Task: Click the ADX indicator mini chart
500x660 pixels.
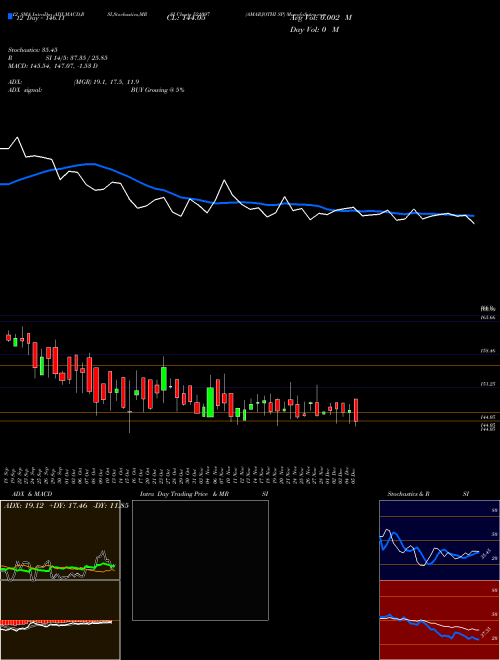Action: pos(60,540)
